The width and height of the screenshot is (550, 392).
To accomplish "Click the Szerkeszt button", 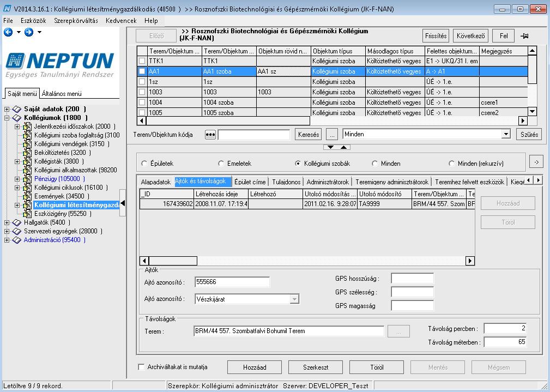I will click(x=316, y=367).
